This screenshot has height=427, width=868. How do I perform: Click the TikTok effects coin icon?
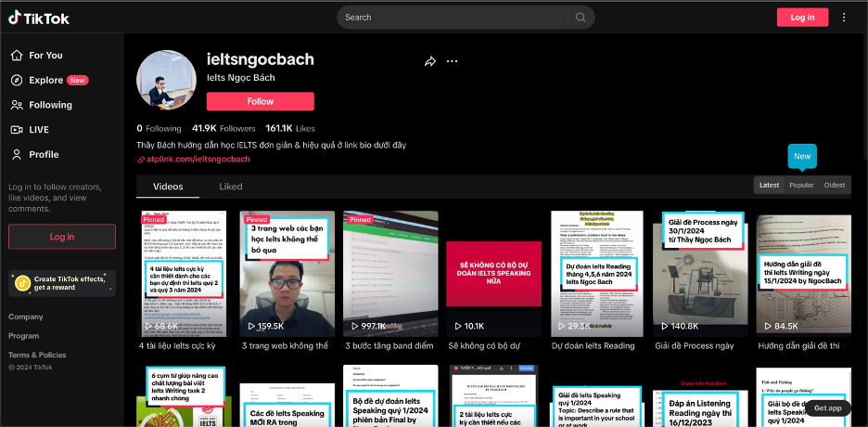(22, 283)
